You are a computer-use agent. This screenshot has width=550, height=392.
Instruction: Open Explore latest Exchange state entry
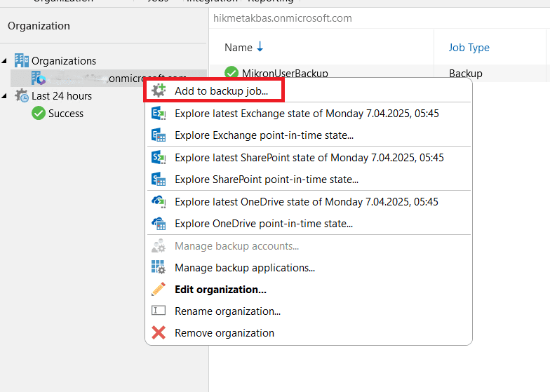coord(307,114)
